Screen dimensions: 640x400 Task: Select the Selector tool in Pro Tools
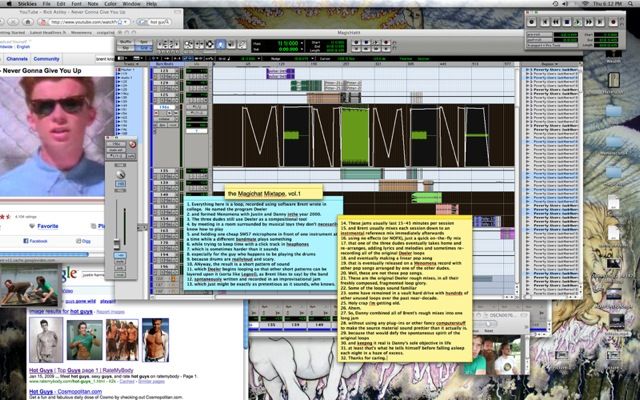click(210, 44)
